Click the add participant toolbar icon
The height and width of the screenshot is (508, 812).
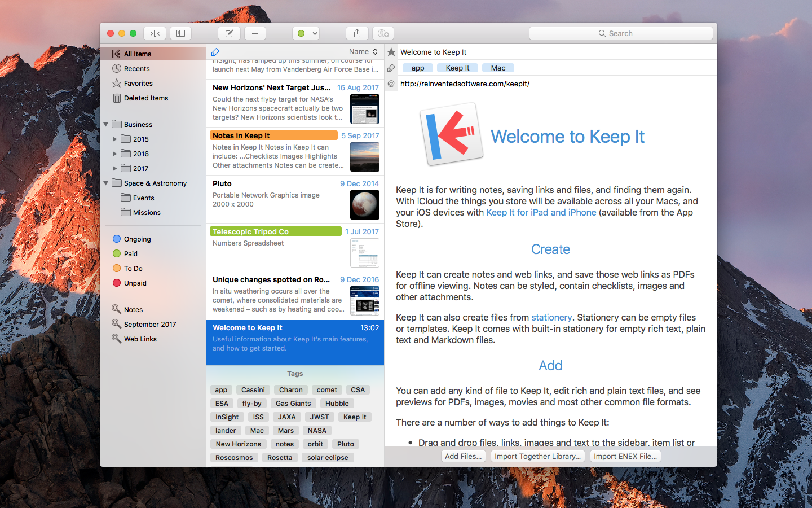(383, 33)
